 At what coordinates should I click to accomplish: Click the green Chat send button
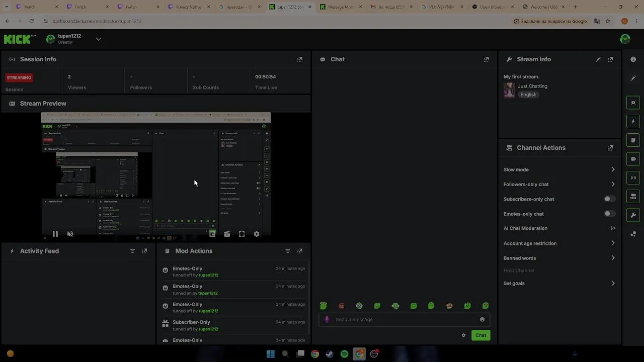pos(481,335)
